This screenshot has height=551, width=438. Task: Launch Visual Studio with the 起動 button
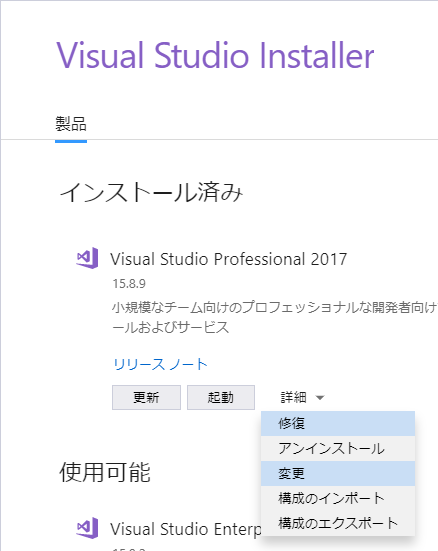(x=221, y=397)
